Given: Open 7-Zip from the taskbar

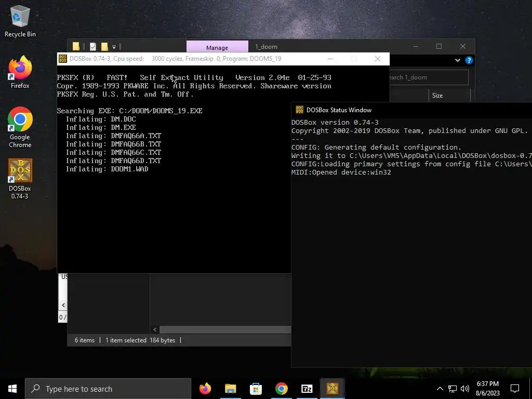Looking at the screenshot, I should (307, 389).
